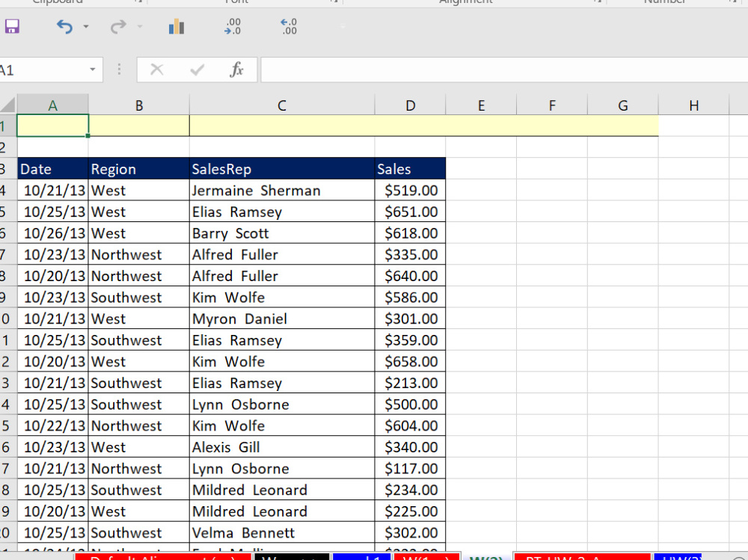Screen dimensions: 748x560
Task: Click the column chart icon in toolbar
Action: pyautogui.click(x=177, y=26)
